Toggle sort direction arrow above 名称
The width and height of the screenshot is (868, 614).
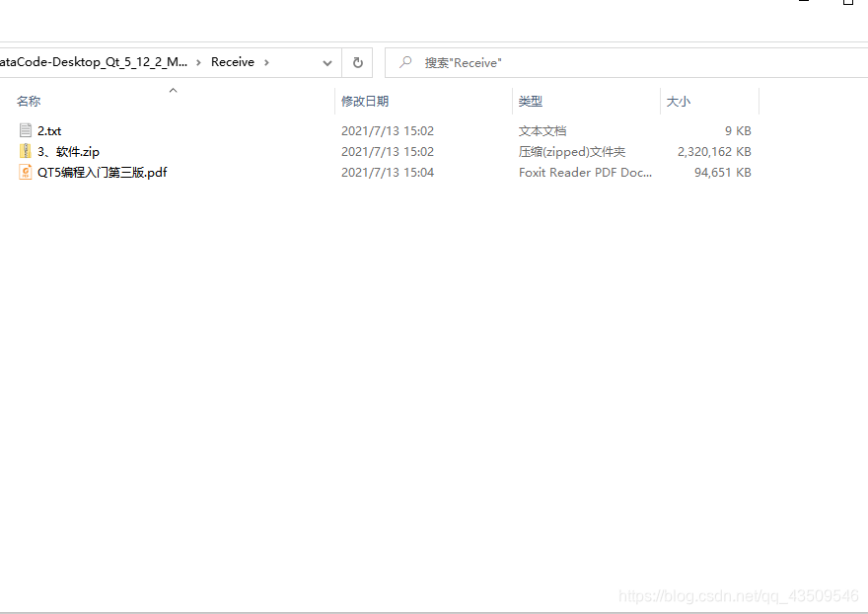[173, 91]
